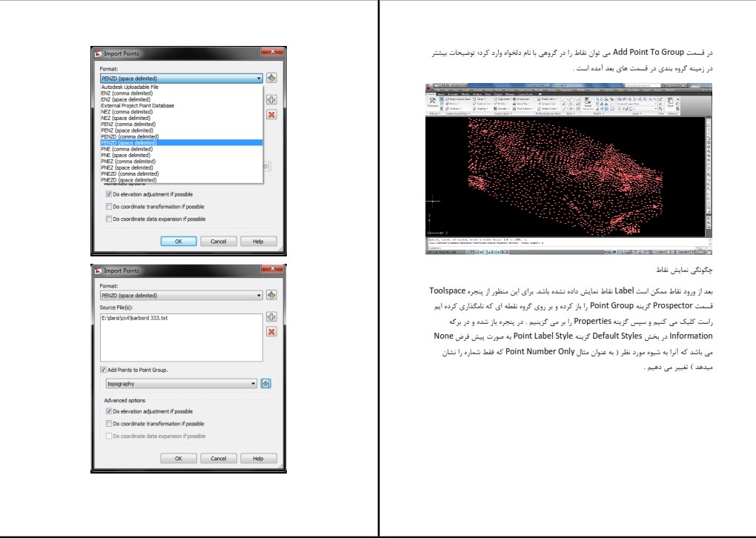Click OK in the dialog with open format list

pyautogui.click(x=179, y=241)
